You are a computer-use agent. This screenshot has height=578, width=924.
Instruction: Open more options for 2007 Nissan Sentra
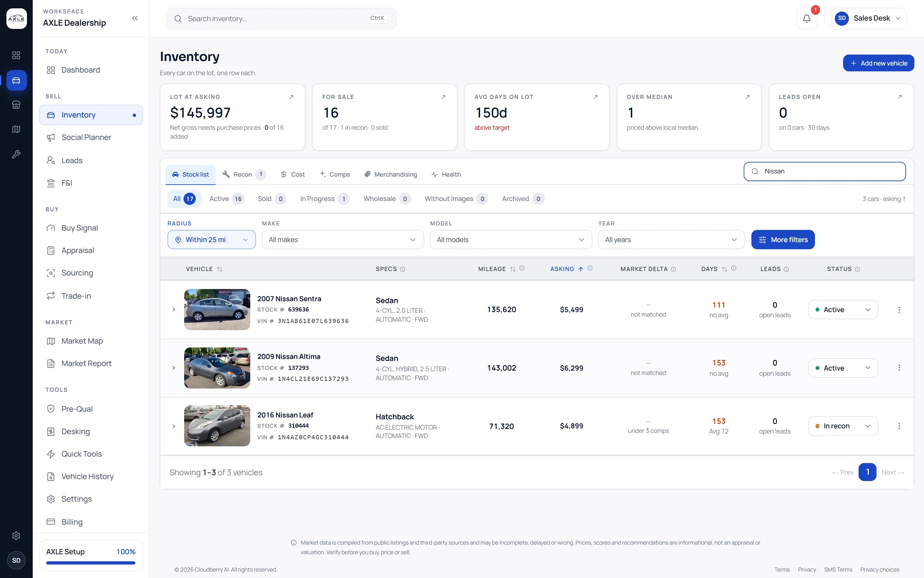[899, 310]
